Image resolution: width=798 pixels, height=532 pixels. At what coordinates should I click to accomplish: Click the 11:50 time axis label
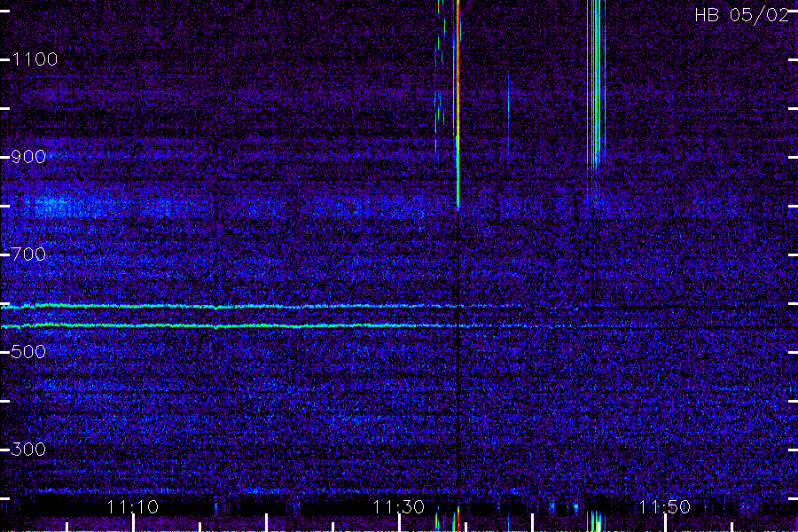pos(664,507)
